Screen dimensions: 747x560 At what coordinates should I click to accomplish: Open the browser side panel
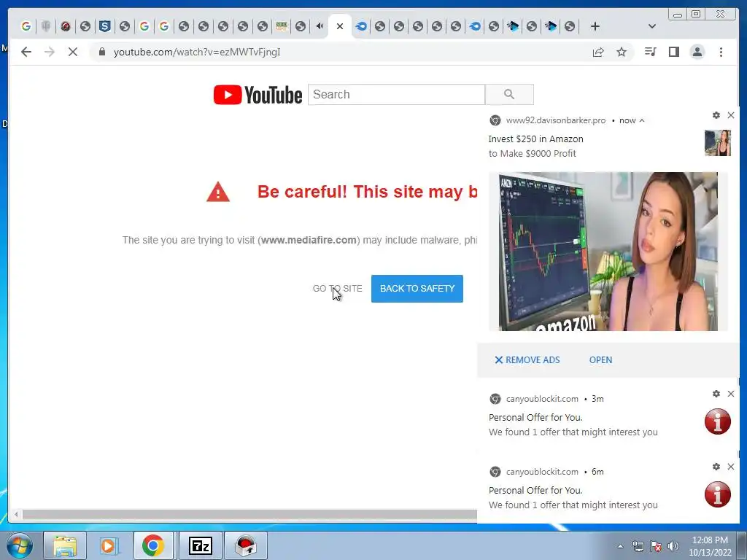(673, 52)
